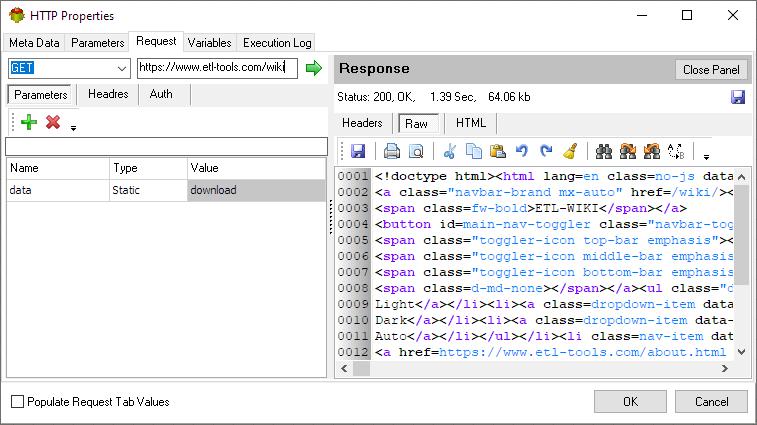This screenshot has width=757, height=425.
Task: Open the Replace text tool
Action: [676, 151]
